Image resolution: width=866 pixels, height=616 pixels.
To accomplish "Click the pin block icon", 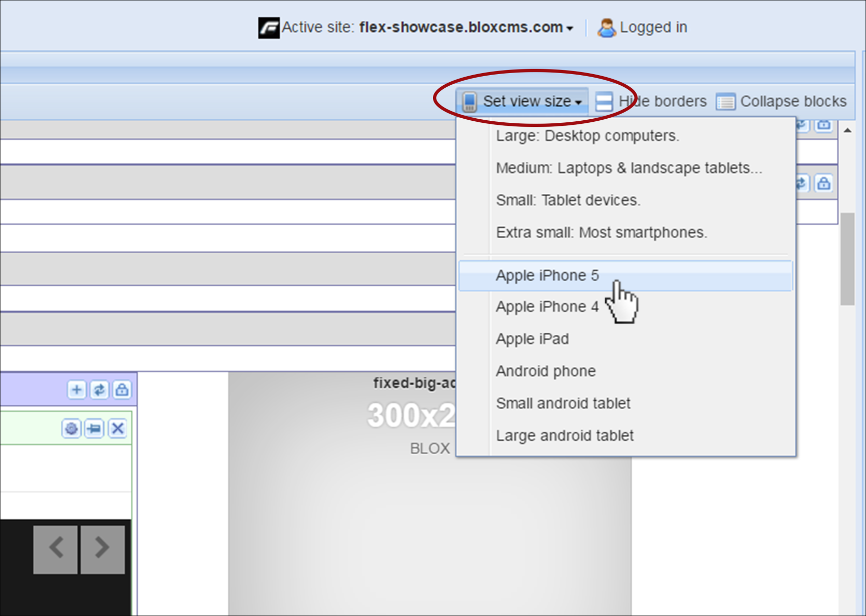I will point(94,429).
